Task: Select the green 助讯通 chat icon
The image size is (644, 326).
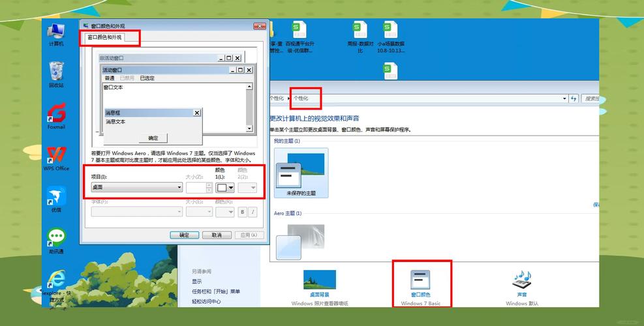Action: coord(57,238)
